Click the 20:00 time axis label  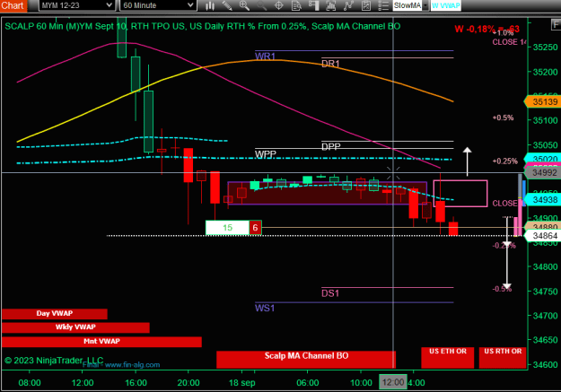pyautogui.click(x=188, y=383)
